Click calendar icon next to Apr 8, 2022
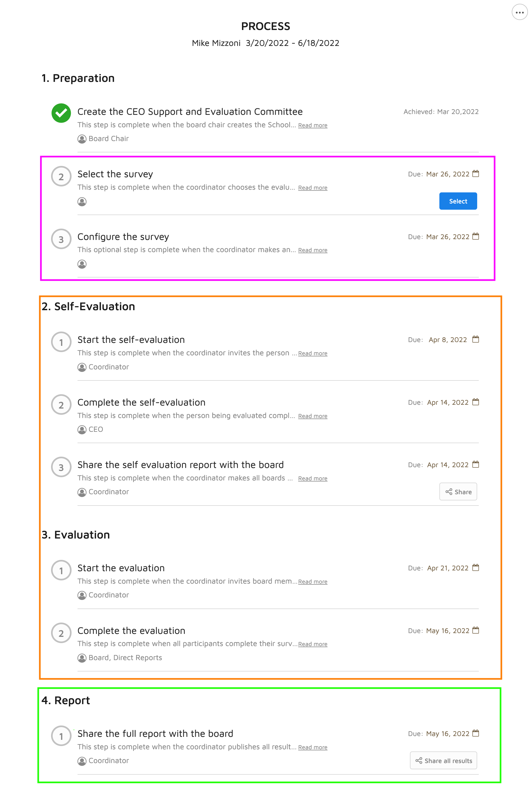Image resolution: width=532 pixels, height=789 pixels. point(476,339)
